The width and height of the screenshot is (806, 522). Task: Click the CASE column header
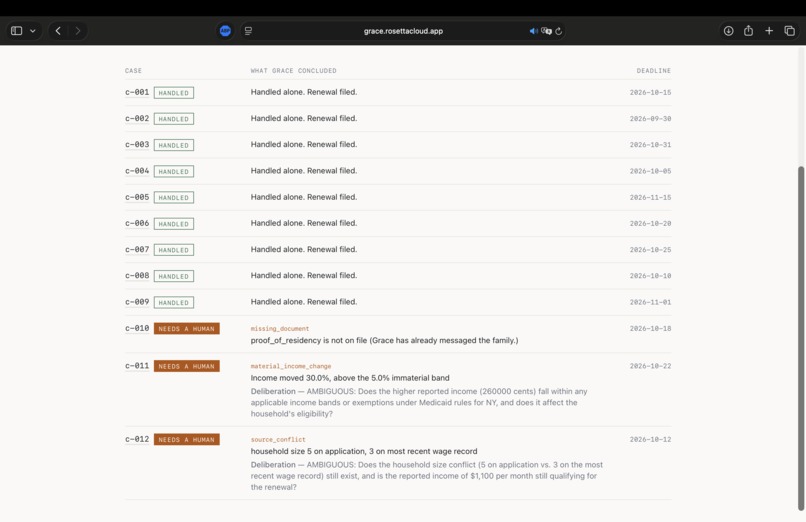click(x=133, y=71)
